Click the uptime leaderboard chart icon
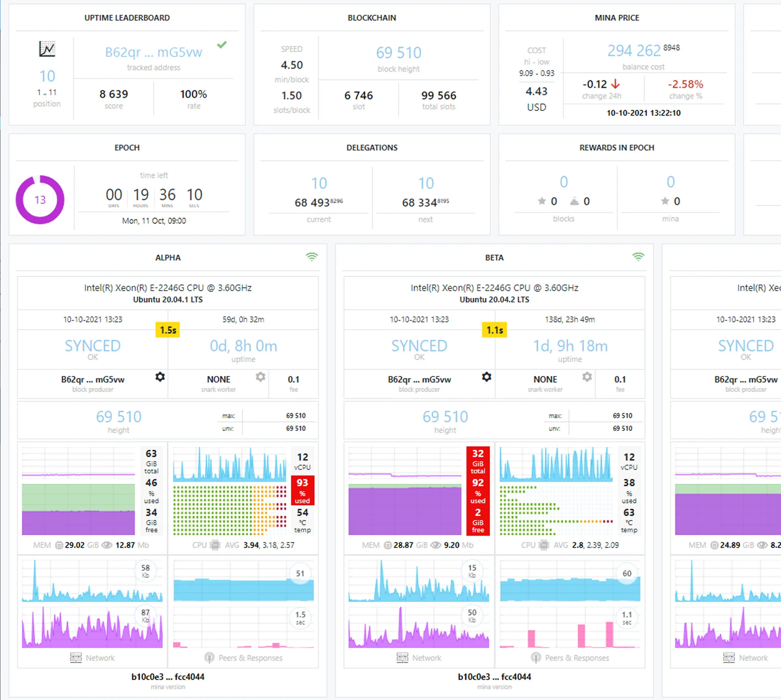781x700 pixels. pos(47,49)
